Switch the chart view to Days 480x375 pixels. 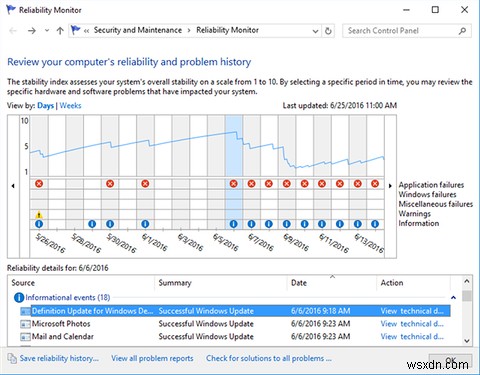(45, 106)
